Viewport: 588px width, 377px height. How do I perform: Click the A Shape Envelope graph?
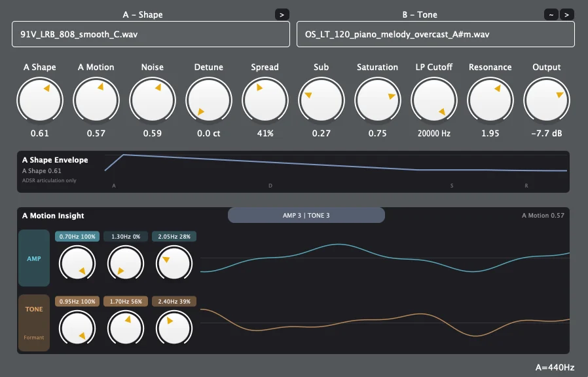click(334, 170)
